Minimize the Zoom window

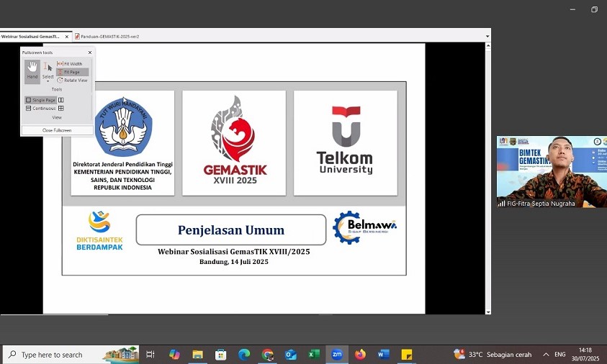572,9
